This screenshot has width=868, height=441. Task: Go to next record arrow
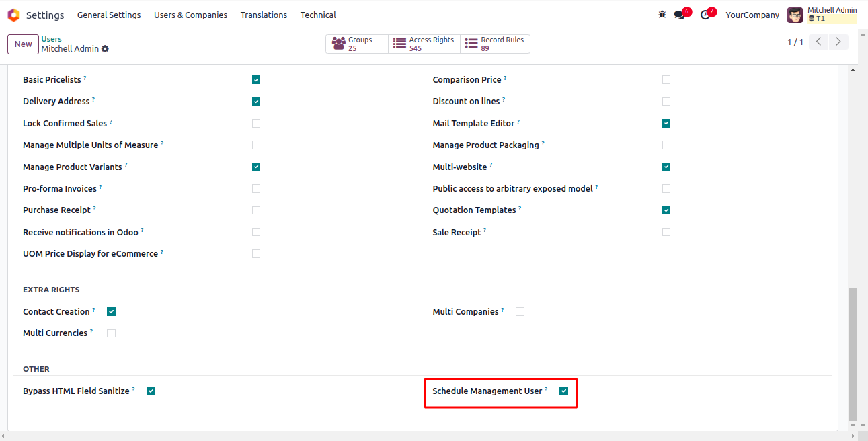point(838,42)
